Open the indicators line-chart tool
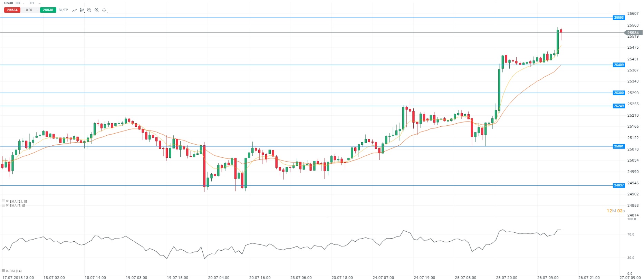644x280 pixels. pyautogui.click(x=74, y=10)
